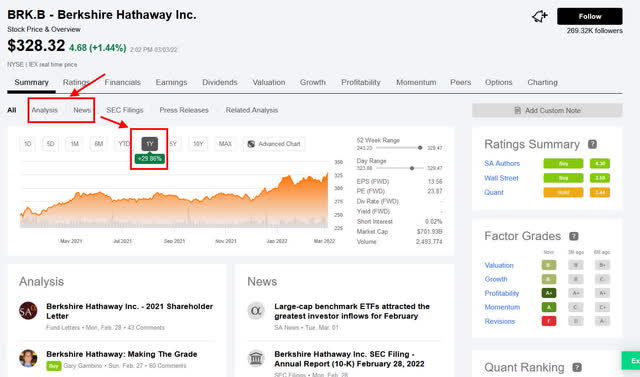Viewport: 640px width, 377px height.
Task: Open the Summary tab
Action: tap(31, 82)
